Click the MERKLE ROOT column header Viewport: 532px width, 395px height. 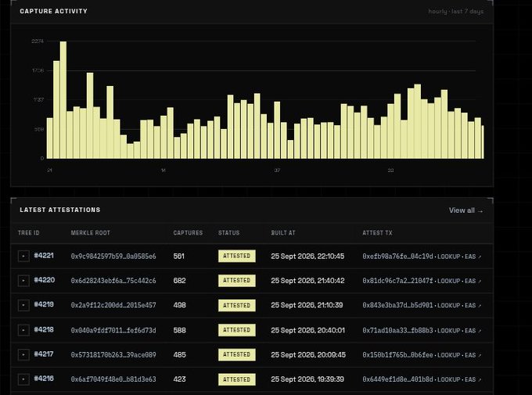(x=90, y=233)
